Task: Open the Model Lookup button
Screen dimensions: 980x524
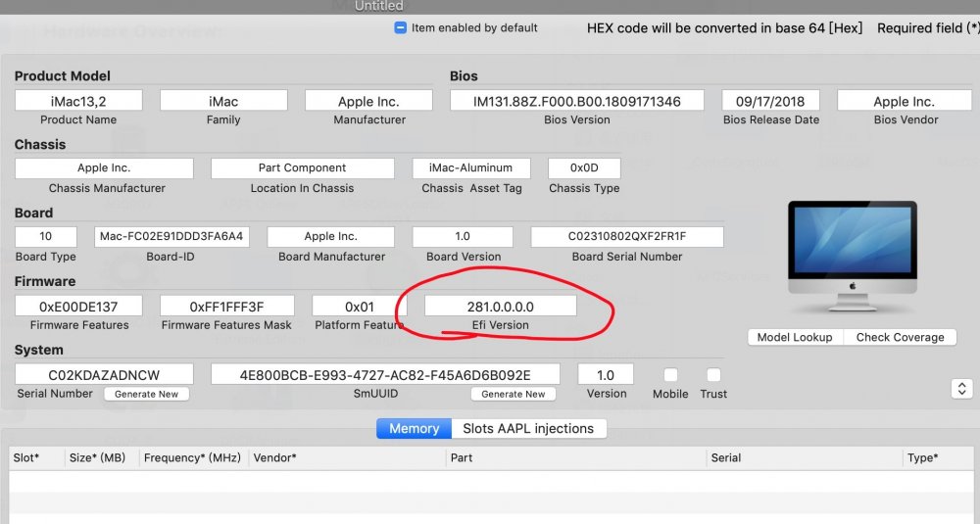Action: coord(795,337)
